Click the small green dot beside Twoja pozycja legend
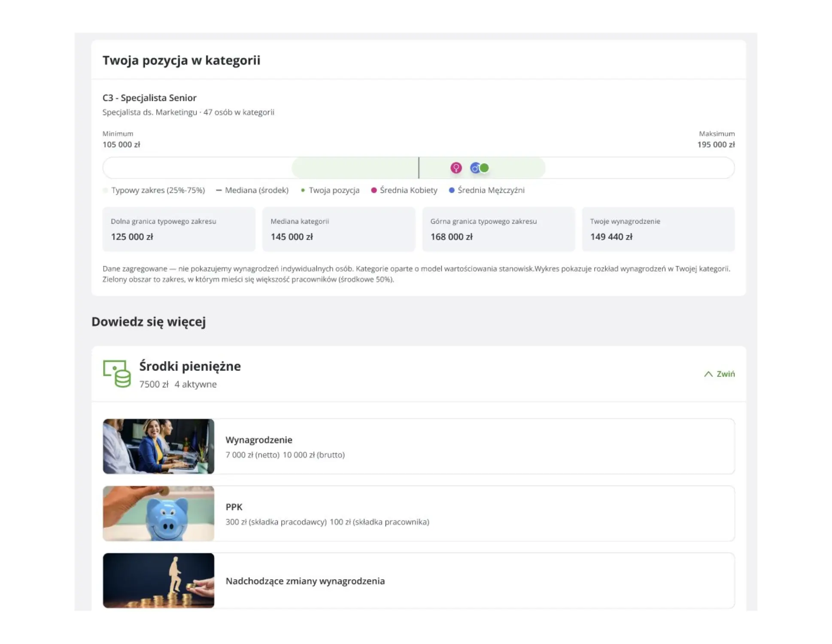 click(303, 190)
